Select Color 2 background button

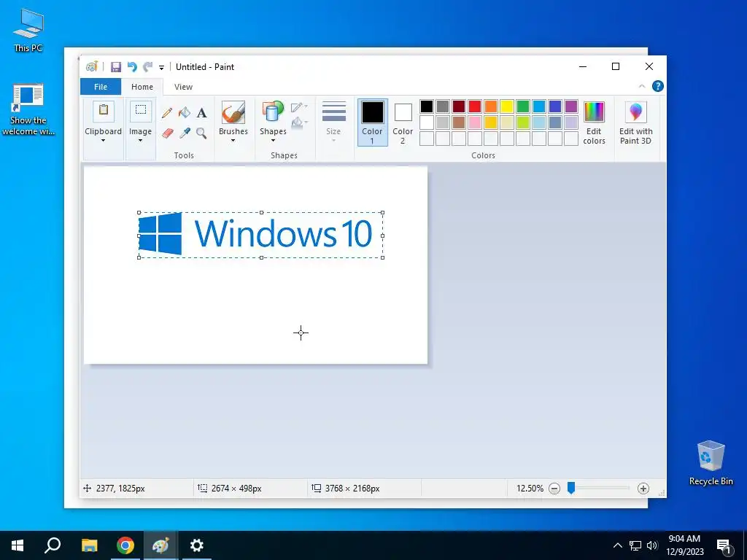[x=403, y=122]
